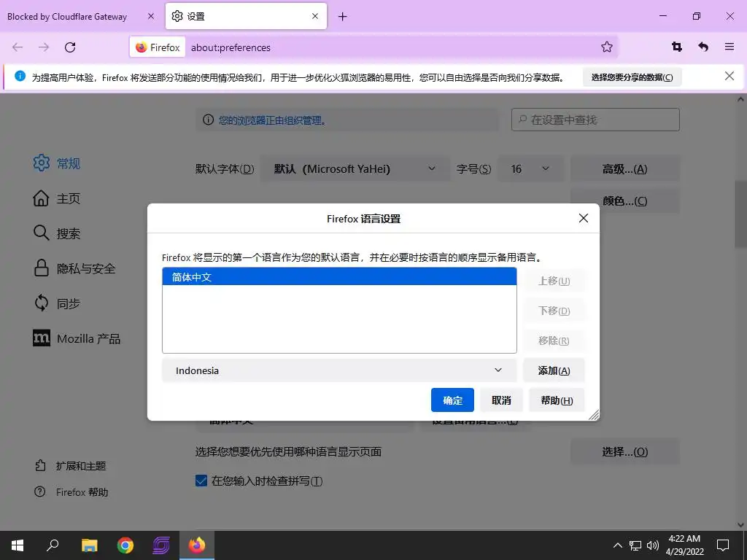This screenshot has height=560, width=747.
Task: Expand the default font Microsoft YaHei dropdown
Action: (355, 169)
